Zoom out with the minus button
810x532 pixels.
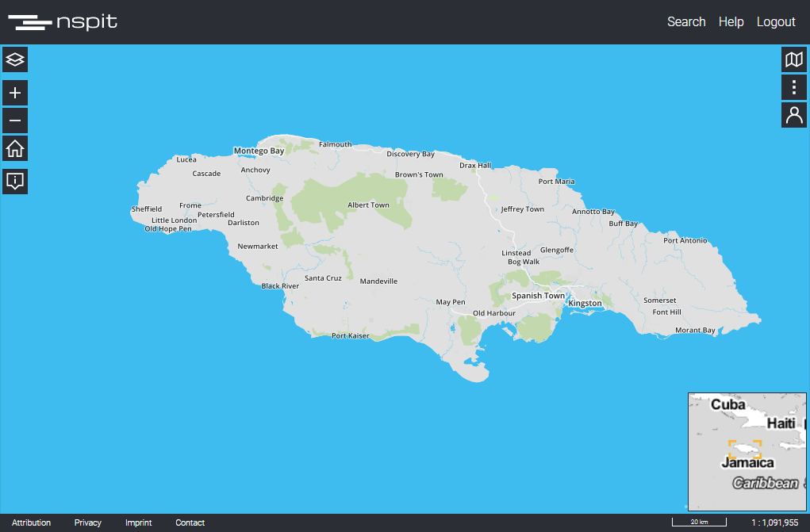[15, 121]
